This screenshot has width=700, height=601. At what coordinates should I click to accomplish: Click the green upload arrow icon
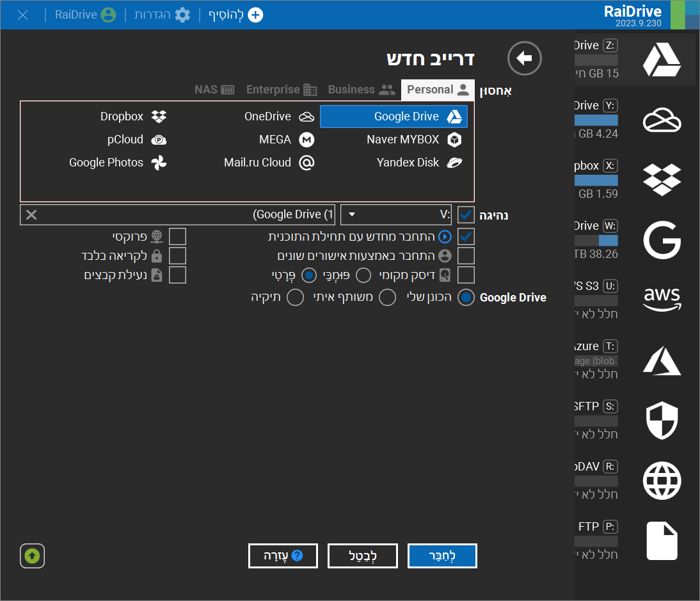click(x=32, y=556)
